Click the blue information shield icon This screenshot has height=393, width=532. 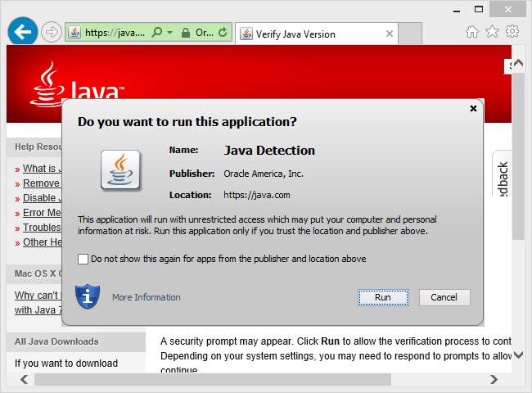88,296
